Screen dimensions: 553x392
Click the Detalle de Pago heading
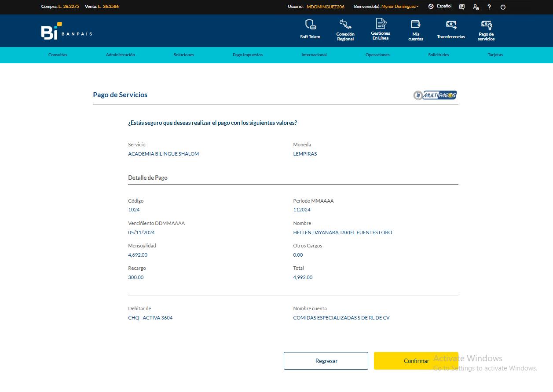pyautogui.click(x=148, y=178)
